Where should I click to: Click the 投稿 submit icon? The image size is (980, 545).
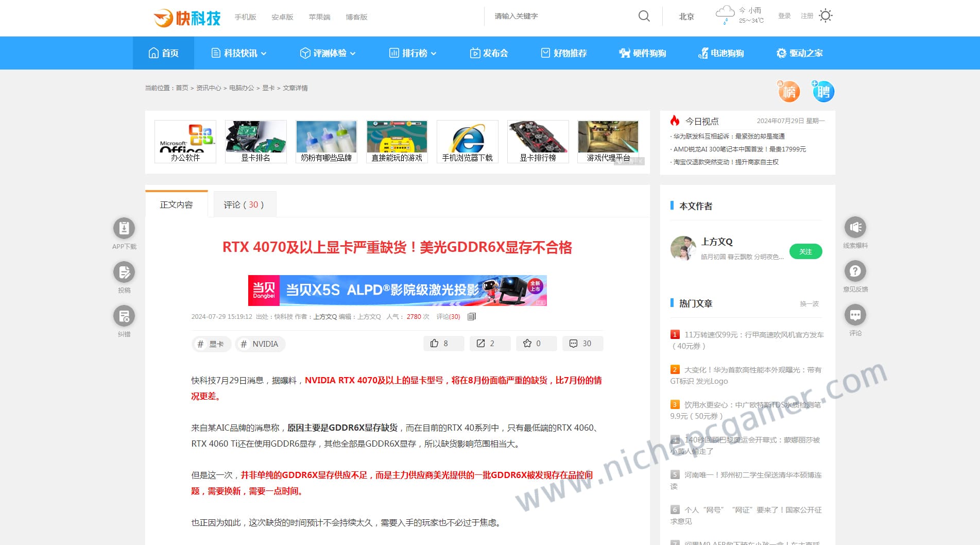point(124,272)
